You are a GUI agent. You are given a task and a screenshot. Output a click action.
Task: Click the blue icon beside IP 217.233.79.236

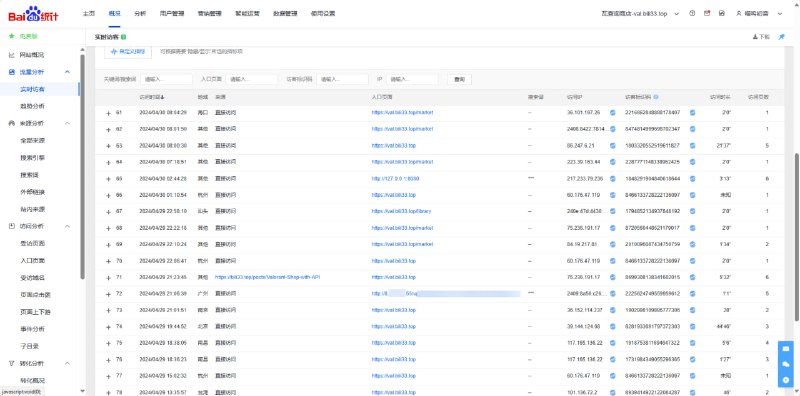click(613, 179)
